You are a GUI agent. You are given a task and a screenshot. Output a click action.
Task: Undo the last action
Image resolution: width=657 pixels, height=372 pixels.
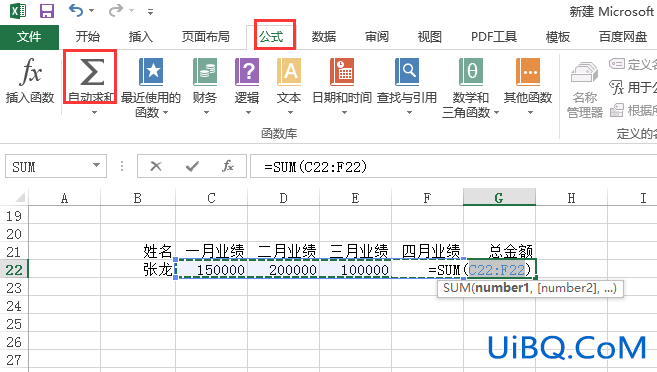click(76, 10)
